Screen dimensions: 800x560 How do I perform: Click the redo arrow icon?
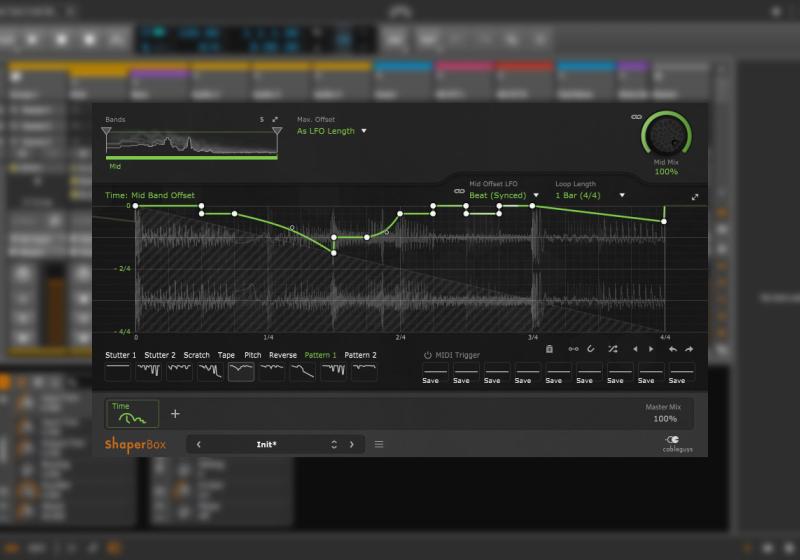point(689,349)
